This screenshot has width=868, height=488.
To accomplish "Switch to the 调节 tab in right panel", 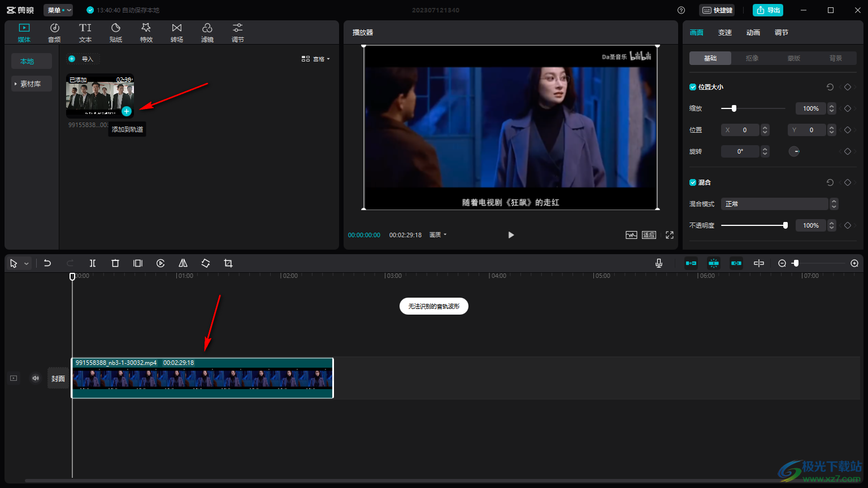I will 782,33.
